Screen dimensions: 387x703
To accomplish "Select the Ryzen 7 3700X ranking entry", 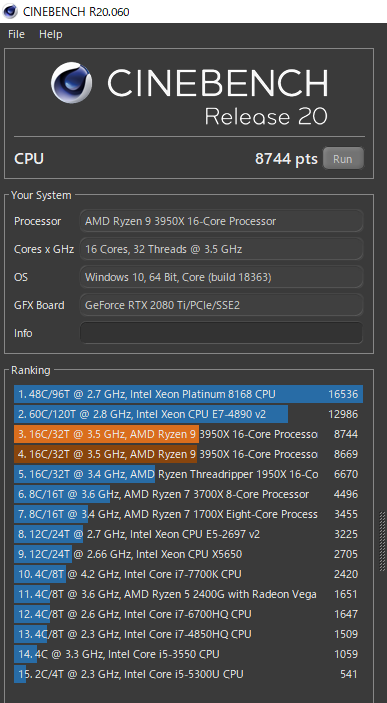I will pyautogui.click(x=188, y=494).
